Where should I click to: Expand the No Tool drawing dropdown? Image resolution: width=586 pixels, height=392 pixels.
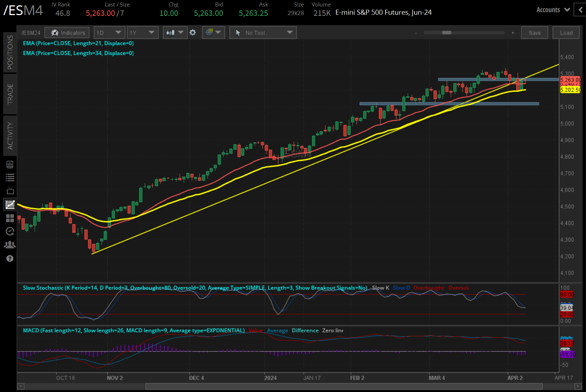263,33
